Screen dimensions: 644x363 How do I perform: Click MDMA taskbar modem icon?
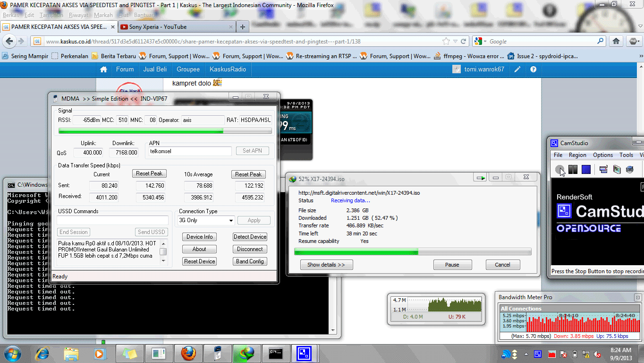coord(217,353)
